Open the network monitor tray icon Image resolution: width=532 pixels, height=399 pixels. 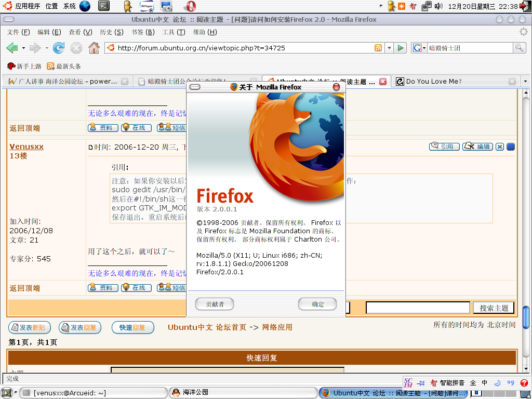(427, 6)
